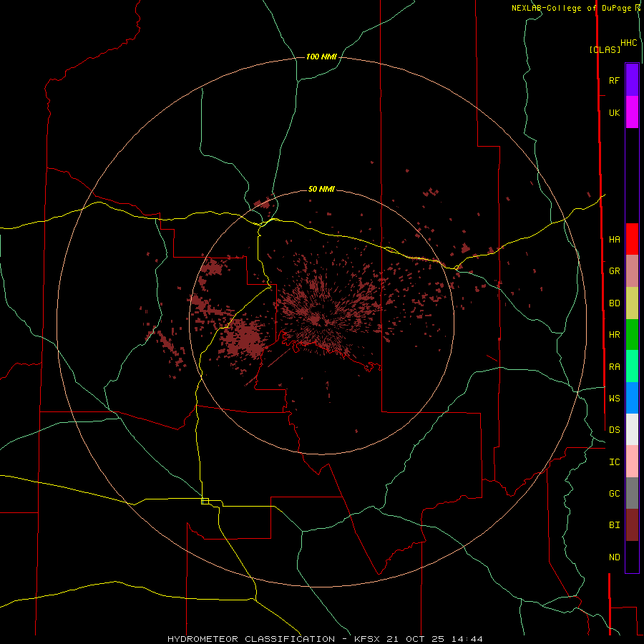Click the "[CLAS]" units label
This screenshot has height=644, width=644.
(605, 49)
